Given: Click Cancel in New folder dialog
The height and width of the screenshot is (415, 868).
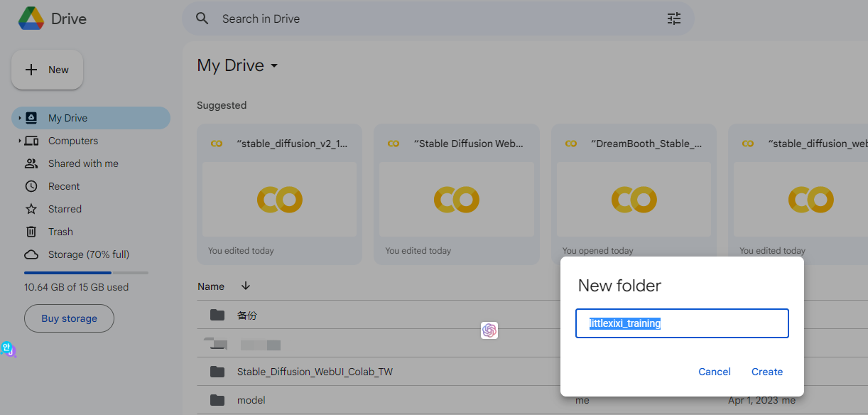Looking at the screenshot, I should click(x=715, y=372).
